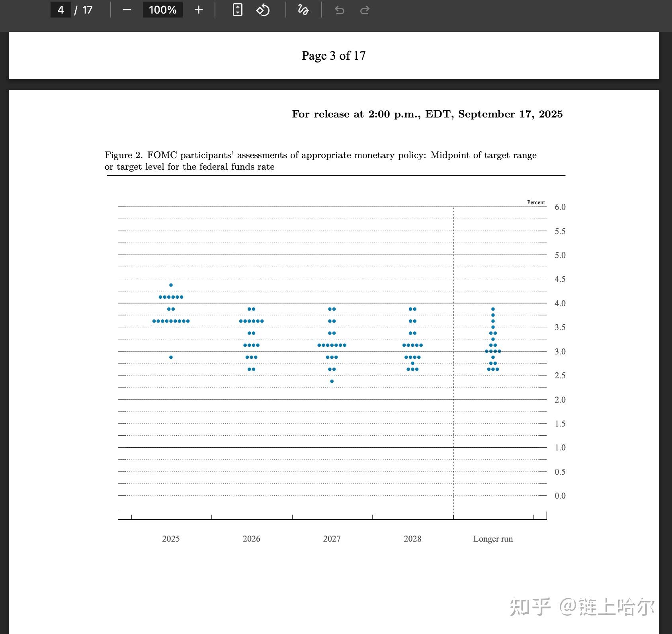Click the 5.5 y-axis value
The height and width of the screenshot is (634, 672).
pyautogui.click(x=560, y=231)
